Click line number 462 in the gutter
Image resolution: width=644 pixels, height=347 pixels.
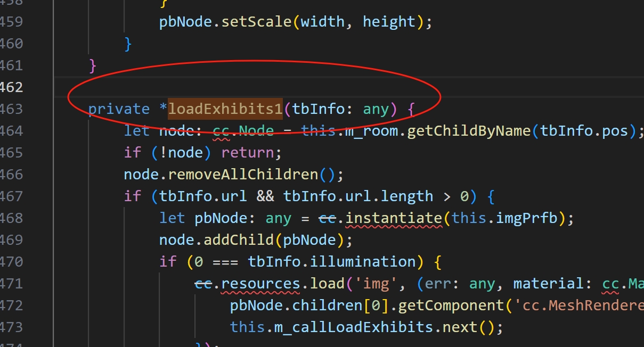coord(11,87)
